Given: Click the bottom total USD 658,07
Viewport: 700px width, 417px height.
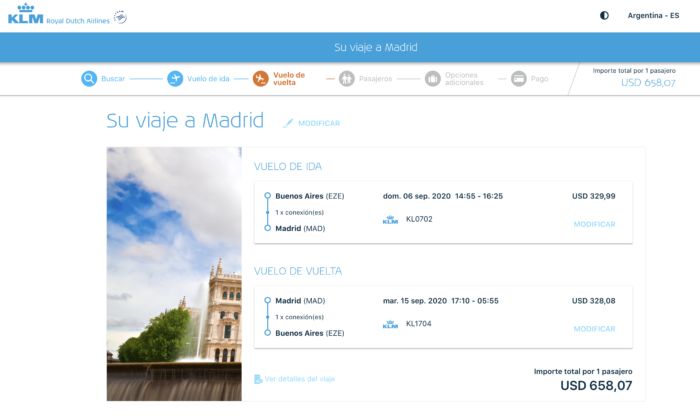Looking at the screenshot, I should coord(596,385).
